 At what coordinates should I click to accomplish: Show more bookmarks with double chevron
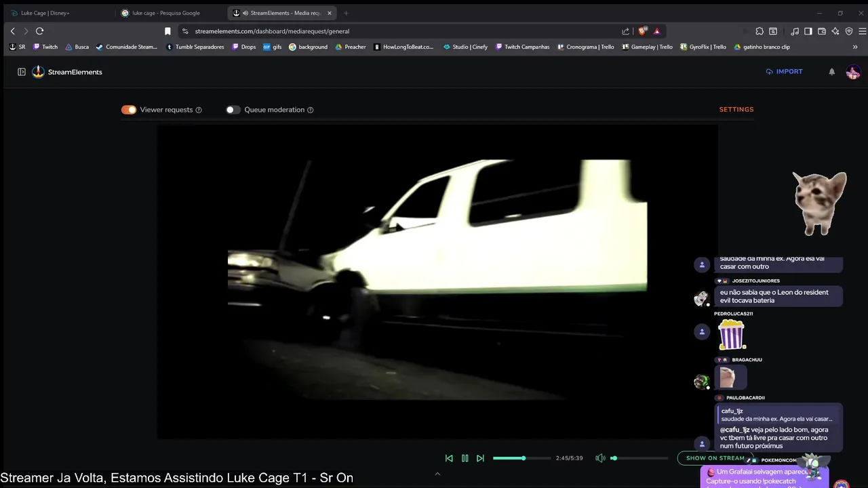(x=855, y=47)
